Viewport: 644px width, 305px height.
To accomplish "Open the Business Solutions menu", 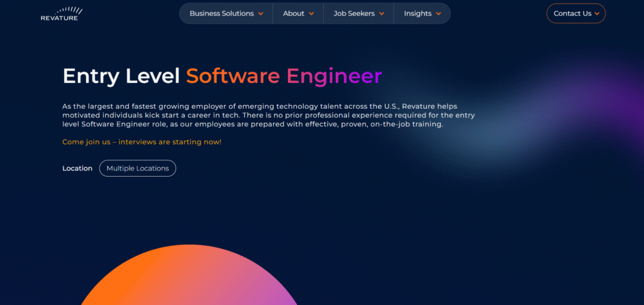I will [x=221, y=13].
